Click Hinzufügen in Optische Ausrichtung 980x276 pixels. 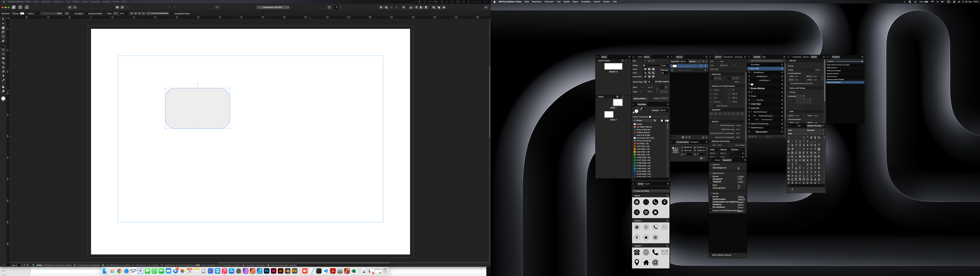[740, 145]
